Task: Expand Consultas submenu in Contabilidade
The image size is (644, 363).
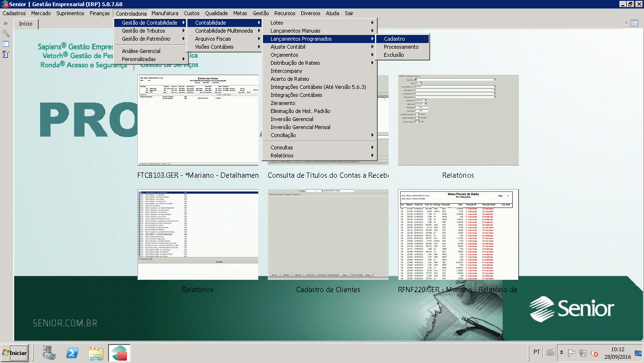Action: (320, 147)
